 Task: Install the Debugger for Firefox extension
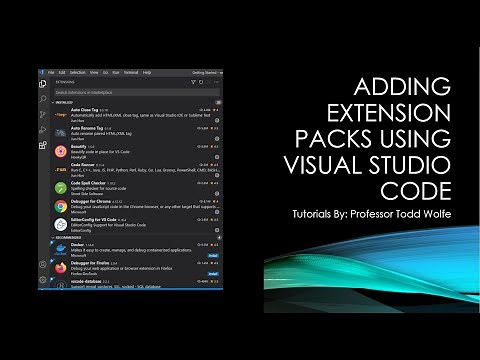[213, 274]
